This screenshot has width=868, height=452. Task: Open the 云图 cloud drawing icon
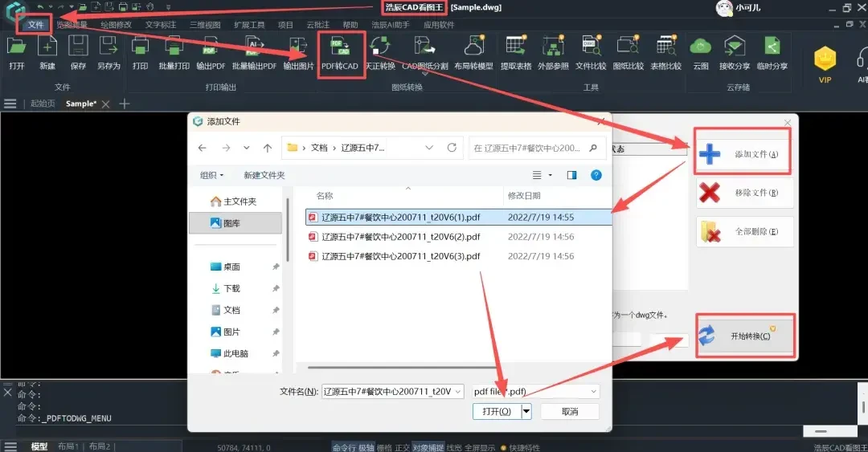701,47
